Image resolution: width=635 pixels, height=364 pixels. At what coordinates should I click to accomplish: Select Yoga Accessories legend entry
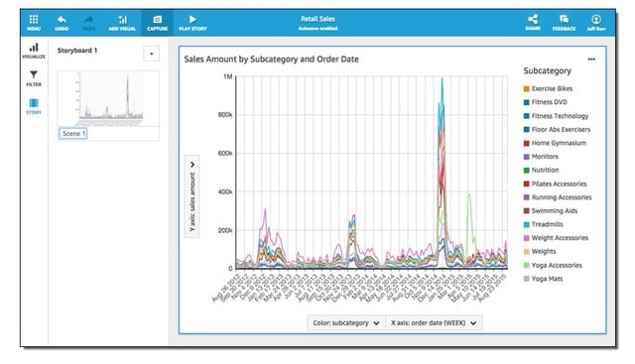tap(553, 265)
